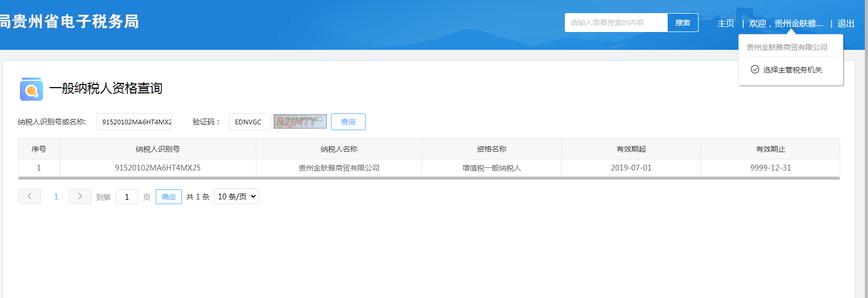The image size is (868, 298).
Task: Click the taxpayer qualification query page icon
Action: tap(31, 89)
